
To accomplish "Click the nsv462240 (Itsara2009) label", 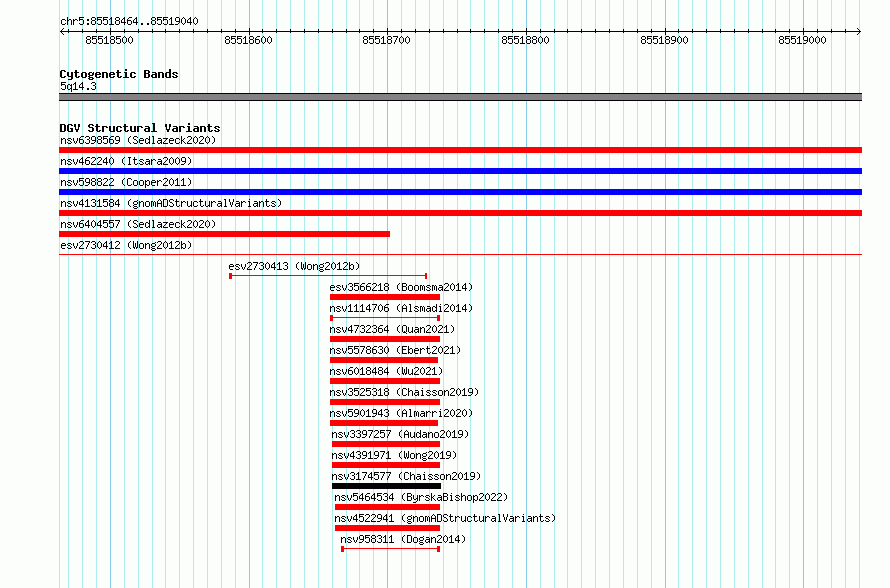I will [126, 161].
